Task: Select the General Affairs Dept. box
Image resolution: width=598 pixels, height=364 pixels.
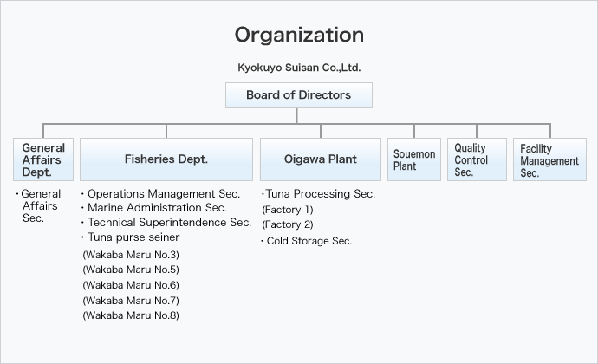Action: coord(43,159)
